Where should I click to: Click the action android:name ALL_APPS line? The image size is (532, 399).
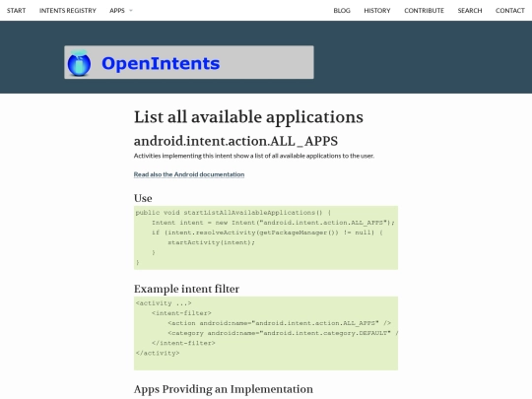[x=279, y=323]
